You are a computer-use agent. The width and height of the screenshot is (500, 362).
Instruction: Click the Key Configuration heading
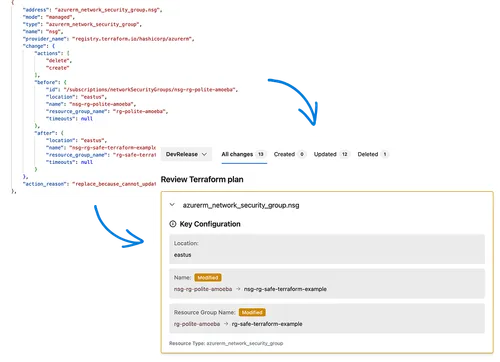(210, 224)
